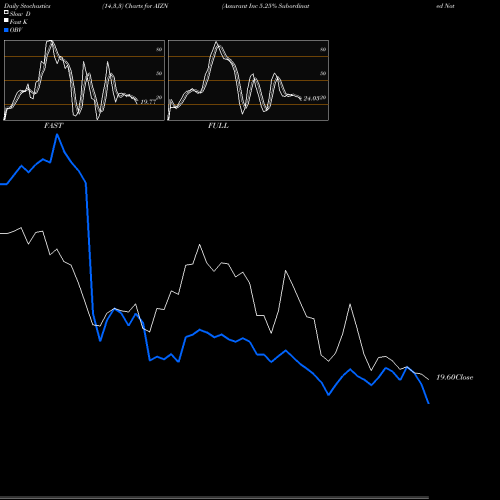Select the FAST stochastic chart thumbnail
Image resolution: width=500 pixels, height=500 pixels.
click(84, 80)
